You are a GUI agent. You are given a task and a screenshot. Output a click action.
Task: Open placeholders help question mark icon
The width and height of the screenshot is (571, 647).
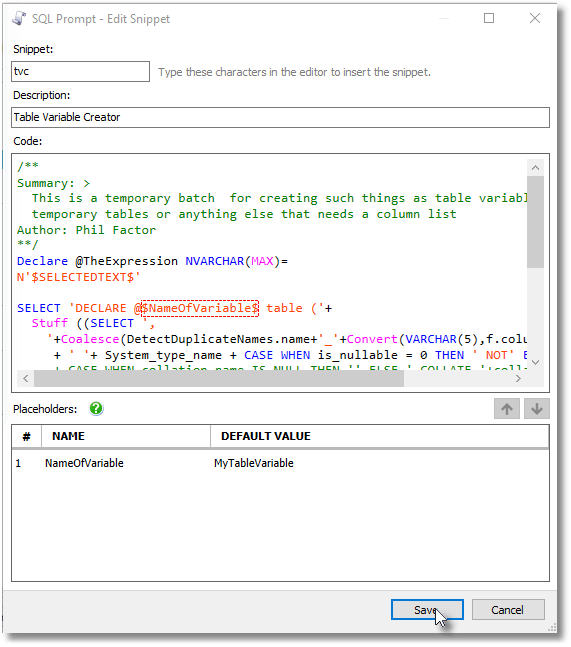[96, 409]
